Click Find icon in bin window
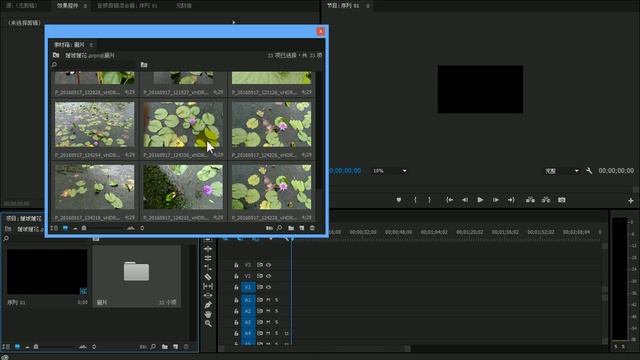Screen dimensions: 640x360 pos(280,228)
